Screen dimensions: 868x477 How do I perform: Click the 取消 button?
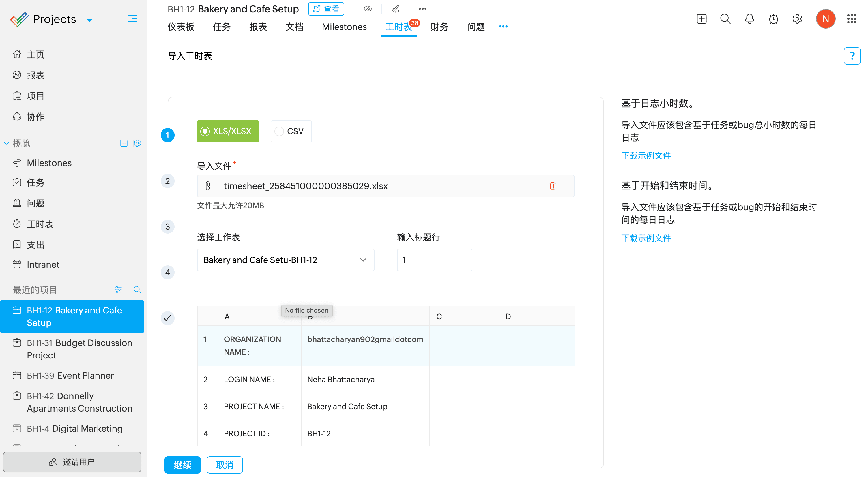click(x=225, y=465)
